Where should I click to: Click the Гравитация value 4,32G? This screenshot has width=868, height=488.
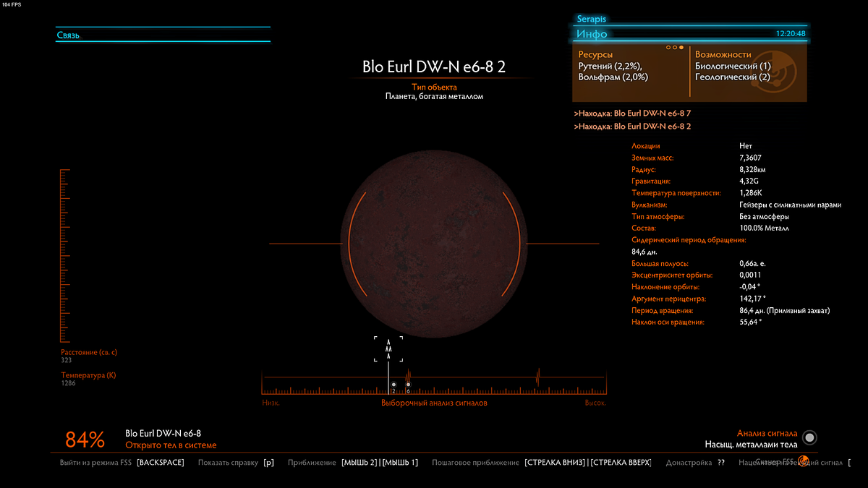[x=749, y=181]
